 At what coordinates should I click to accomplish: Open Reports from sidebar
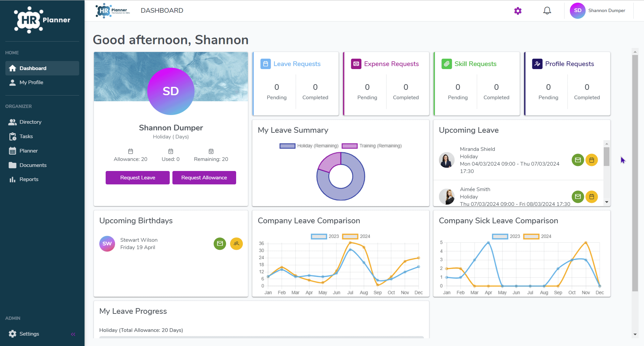point(42,179)
